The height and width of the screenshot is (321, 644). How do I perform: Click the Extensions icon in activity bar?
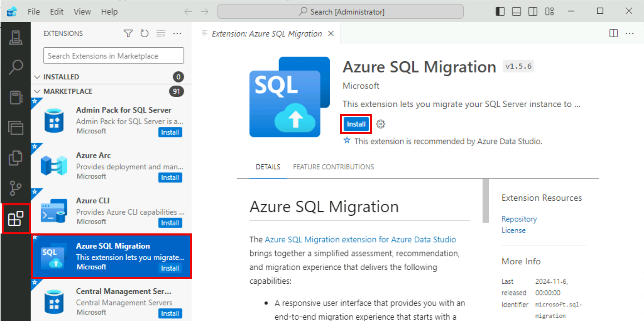pyautogui.click(x=16, y=218)
